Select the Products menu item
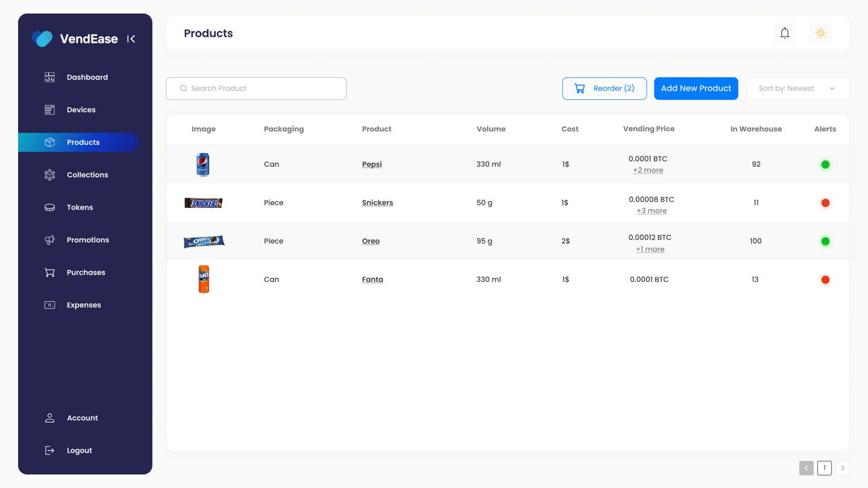Viewport: 868px width, 488px height. pyautogui.click(x=78, y=142)
